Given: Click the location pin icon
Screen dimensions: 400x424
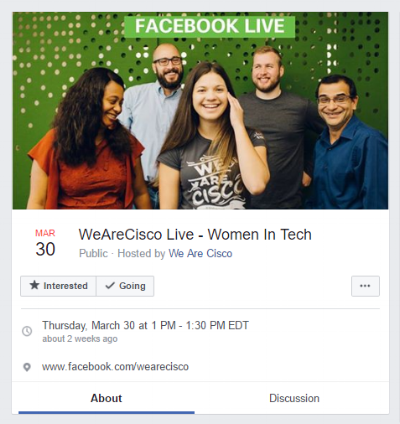Looking at the screenshot, I should pyautogui.click(x=27, y=367).
